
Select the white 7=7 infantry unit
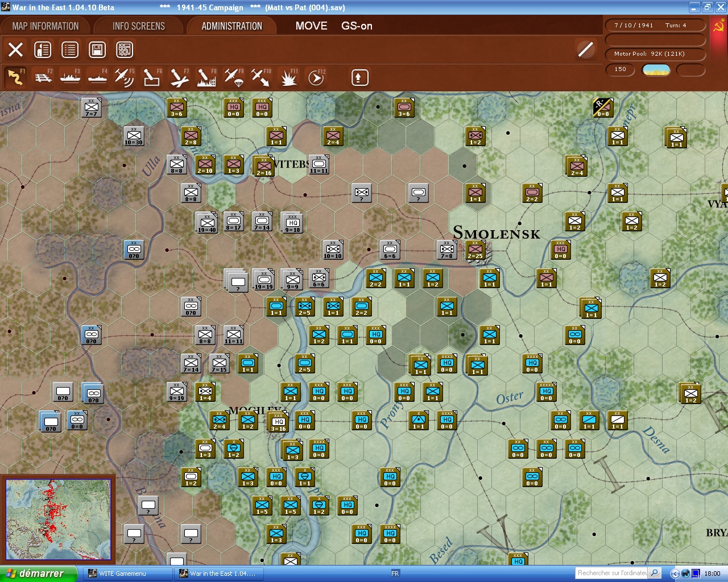[92, 107]
